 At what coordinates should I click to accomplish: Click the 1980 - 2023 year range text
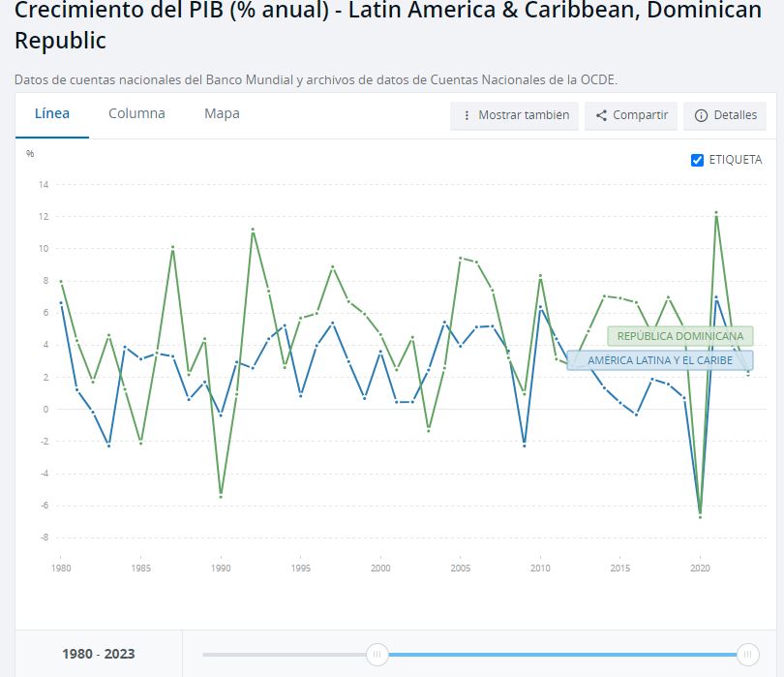pyautogui.click(x=99, y=654)
